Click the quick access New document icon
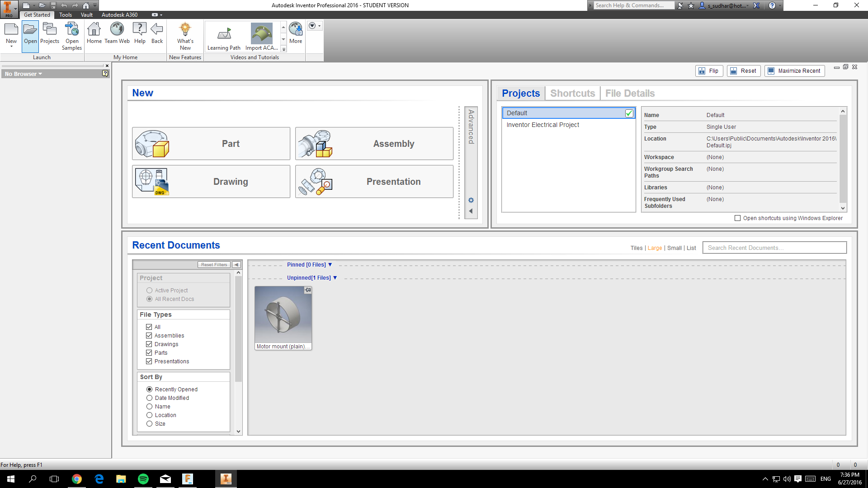Image resolution: width=868 pixels, height=488 pixels. point(26,5)
